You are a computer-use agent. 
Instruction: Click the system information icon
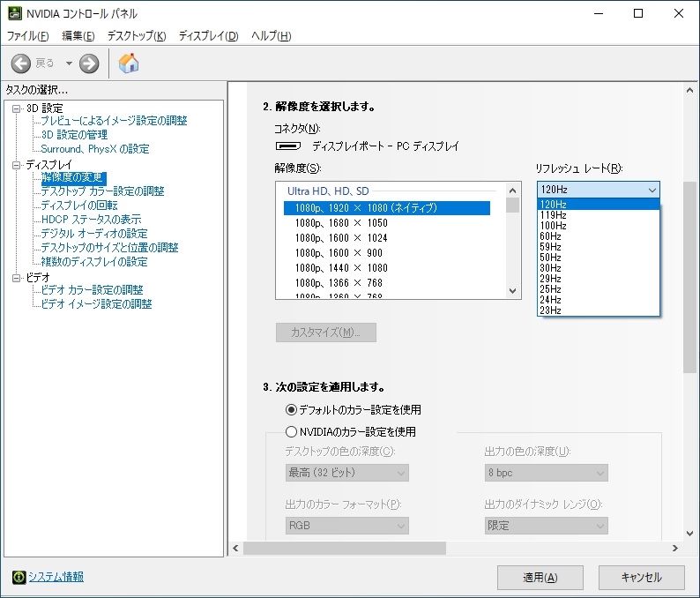pos(19,577)
